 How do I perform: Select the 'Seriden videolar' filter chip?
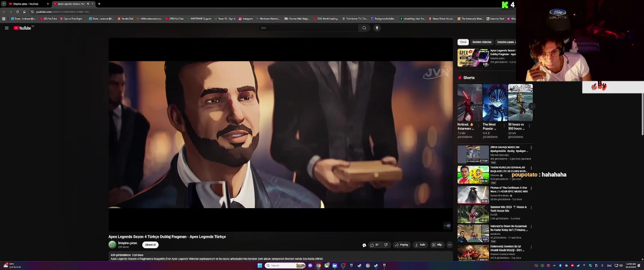(482, 42)
